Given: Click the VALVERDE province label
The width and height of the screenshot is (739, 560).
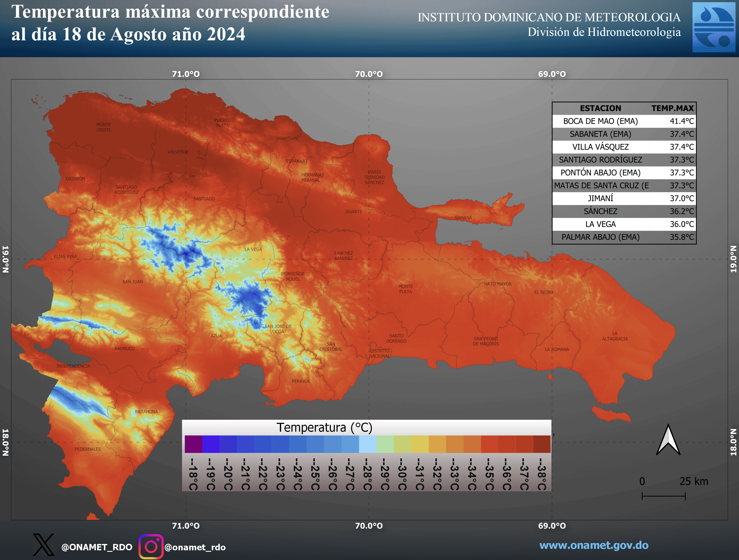Looking at the screenshot, I should (178, 152).
